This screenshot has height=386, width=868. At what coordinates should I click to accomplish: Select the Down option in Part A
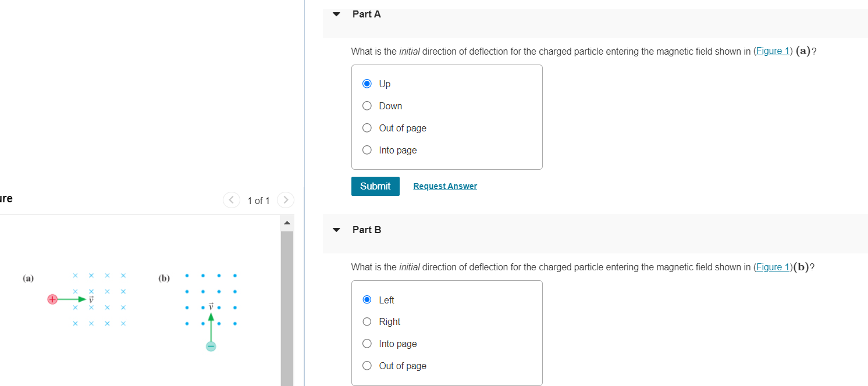367,105
